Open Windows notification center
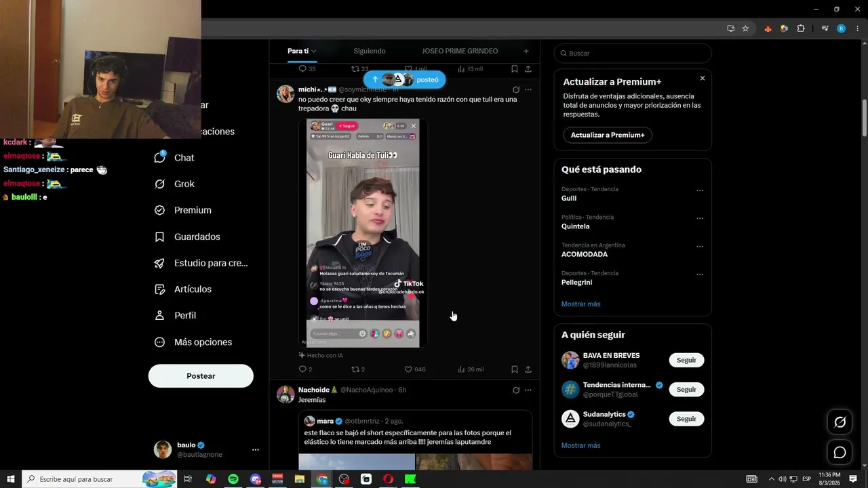868x488 pixels. (x=853, y=479)
